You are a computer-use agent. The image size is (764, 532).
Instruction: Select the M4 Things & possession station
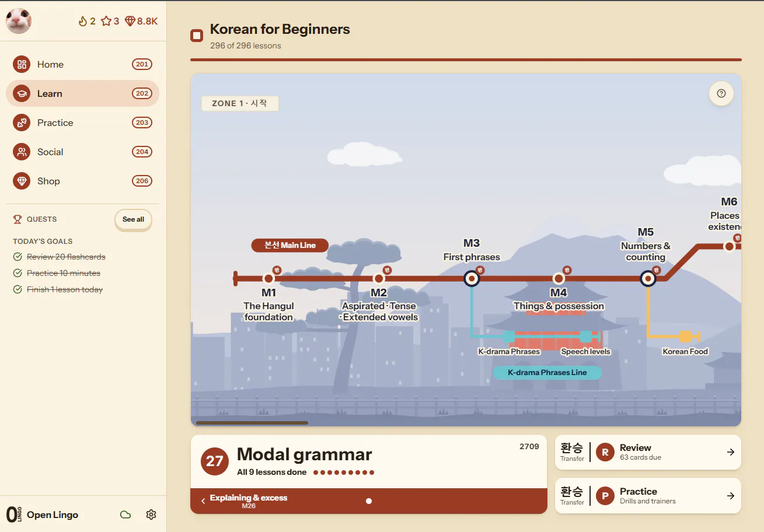[x=559, y=279]
